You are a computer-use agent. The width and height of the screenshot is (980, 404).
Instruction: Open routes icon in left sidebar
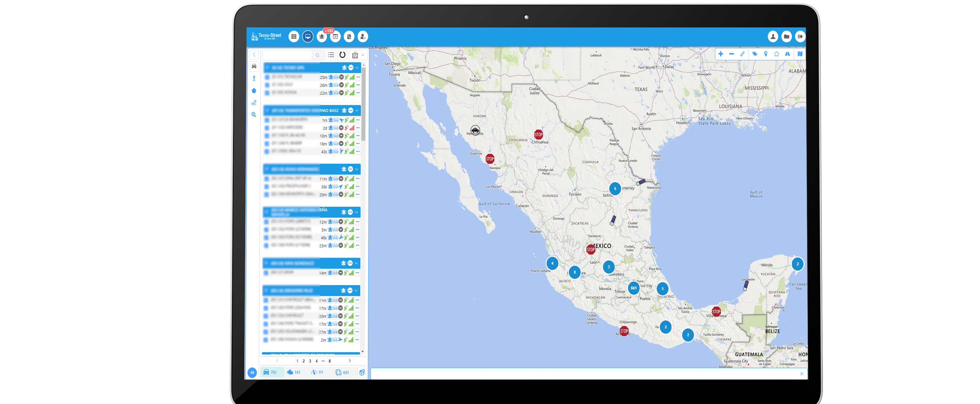click(x=254, y=103)
